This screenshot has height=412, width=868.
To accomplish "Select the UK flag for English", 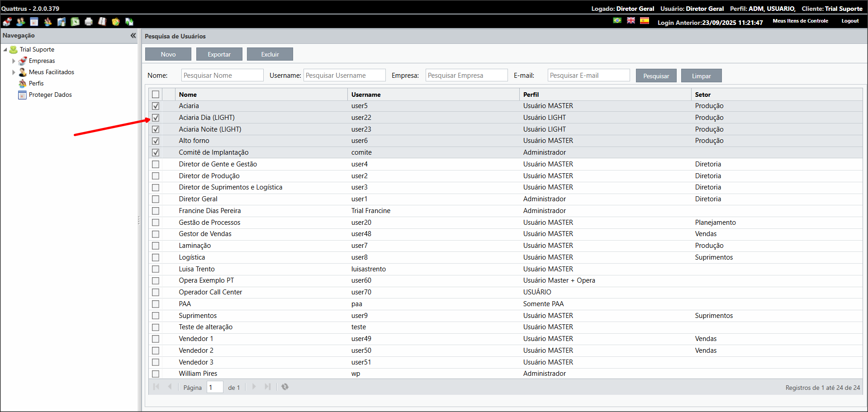I will (631, 20).
